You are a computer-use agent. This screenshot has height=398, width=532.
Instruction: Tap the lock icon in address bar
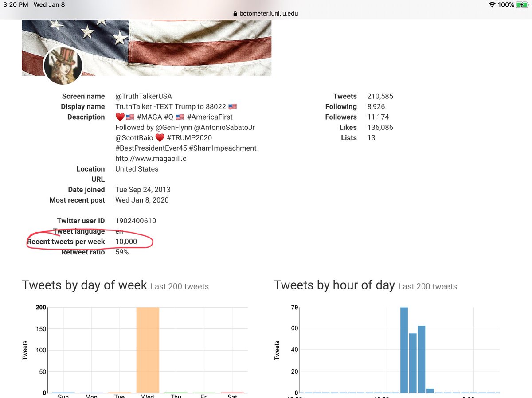[235, 13]
